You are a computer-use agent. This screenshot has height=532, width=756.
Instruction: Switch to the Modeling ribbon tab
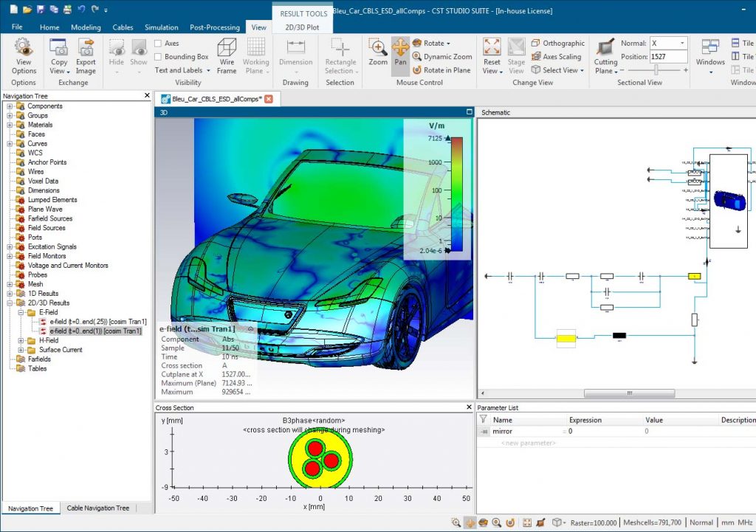(86, 27)
